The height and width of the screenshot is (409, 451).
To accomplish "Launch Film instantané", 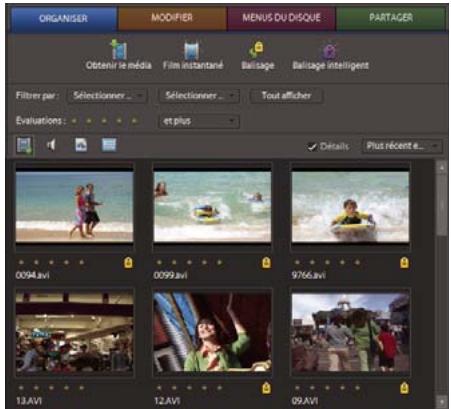I will tap(192, 51).
